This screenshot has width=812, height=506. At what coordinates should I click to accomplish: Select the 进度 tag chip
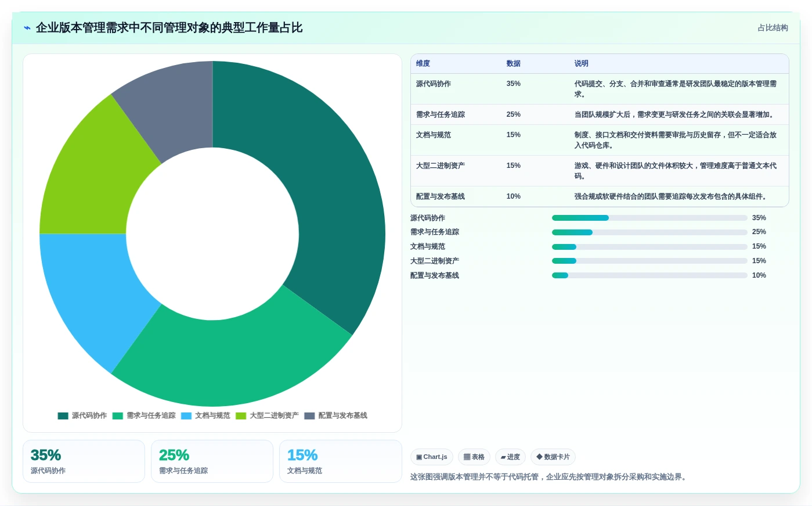click(510, 457)
